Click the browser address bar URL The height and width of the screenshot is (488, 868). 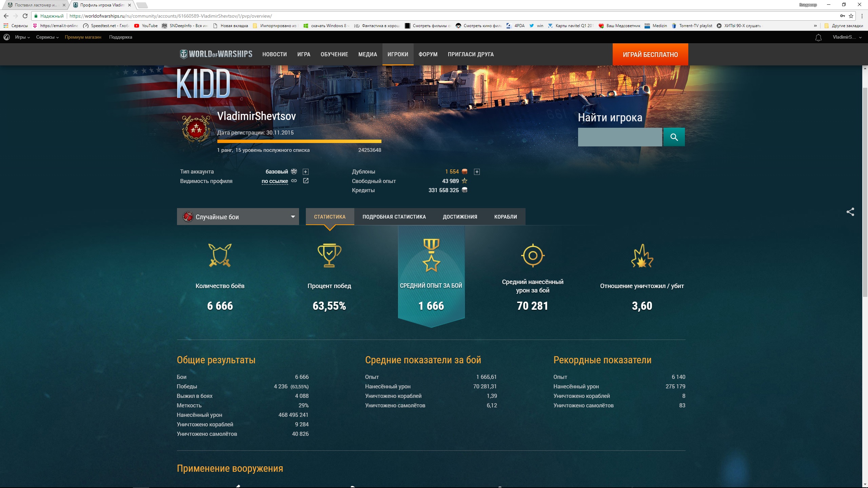click(171, 16)
